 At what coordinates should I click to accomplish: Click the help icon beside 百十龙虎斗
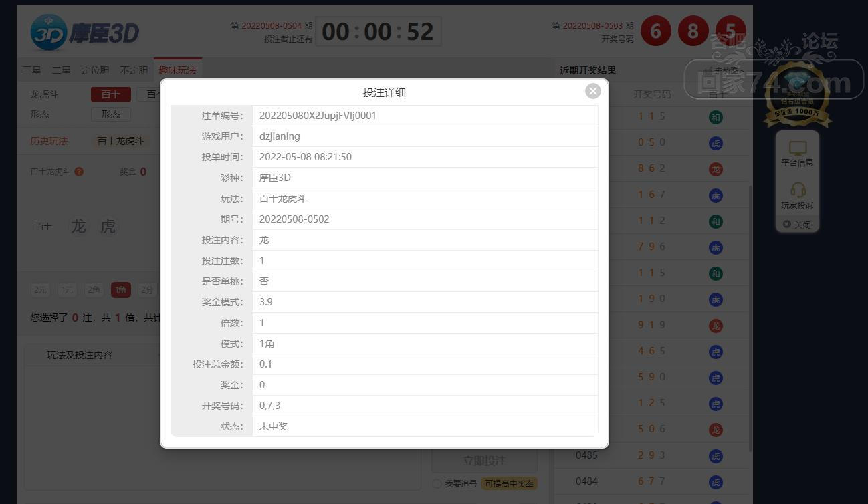coord(79,172)
